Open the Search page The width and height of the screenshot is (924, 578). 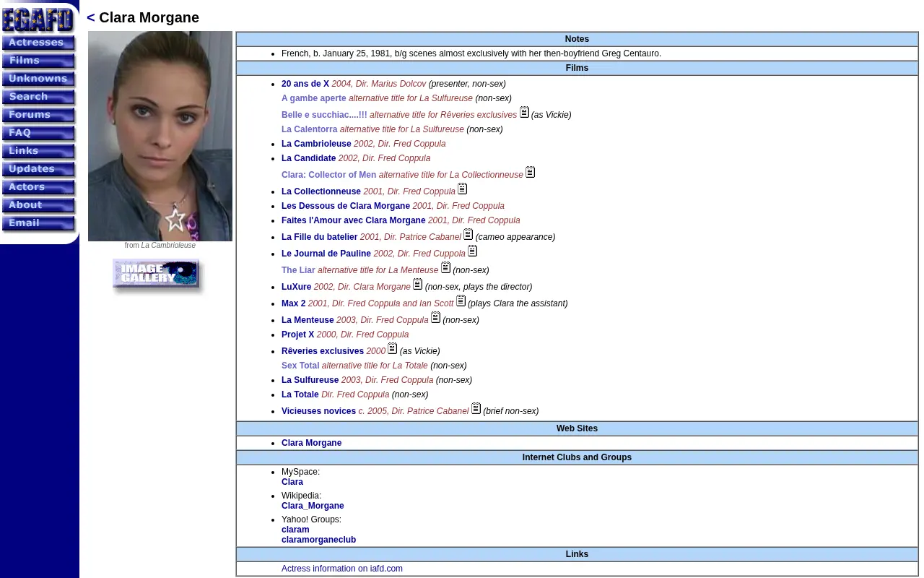(38, 98)
